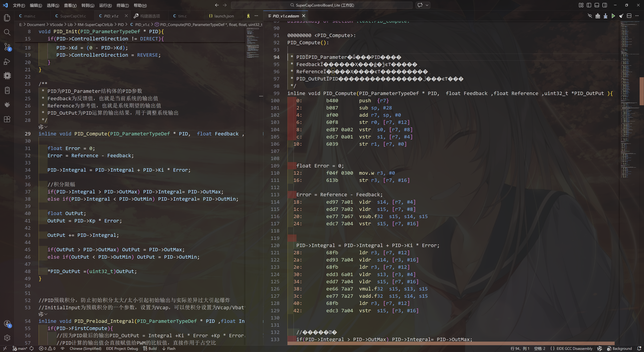Open the 终端(T) menu
This screenshot has width=644, height=352.
(x=123, y=5)
